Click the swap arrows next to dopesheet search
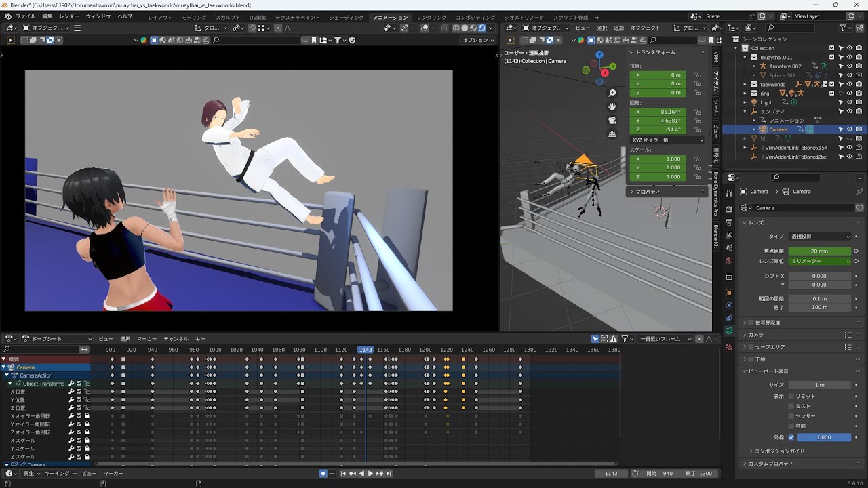 (85, 349)
